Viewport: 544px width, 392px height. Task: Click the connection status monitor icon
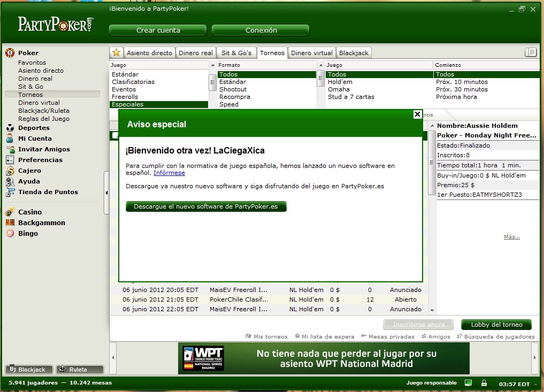[468, 383]
